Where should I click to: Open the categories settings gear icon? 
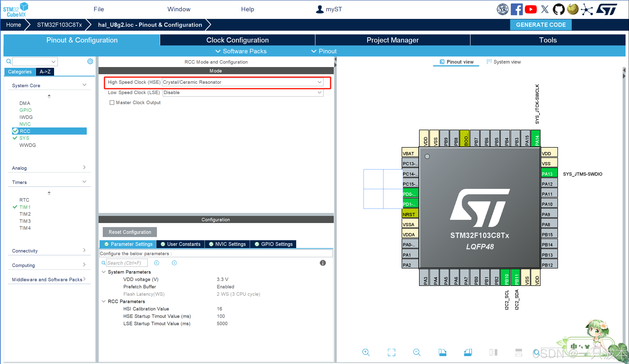[90, 61]
